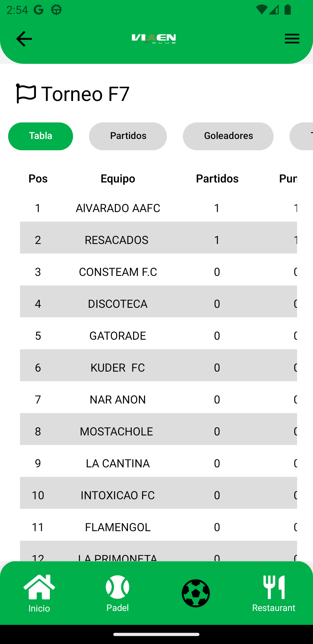
Task: Tap the GATORADE team row
Action: click(118, 336)
